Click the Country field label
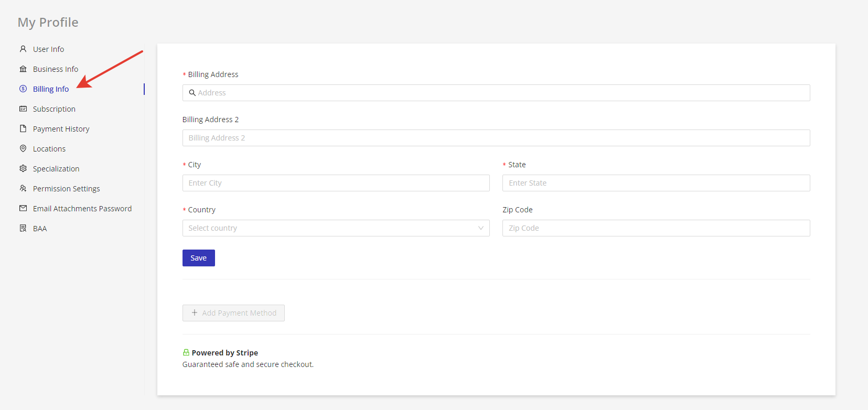Screen dimensions: 868x410 point(201,210)
